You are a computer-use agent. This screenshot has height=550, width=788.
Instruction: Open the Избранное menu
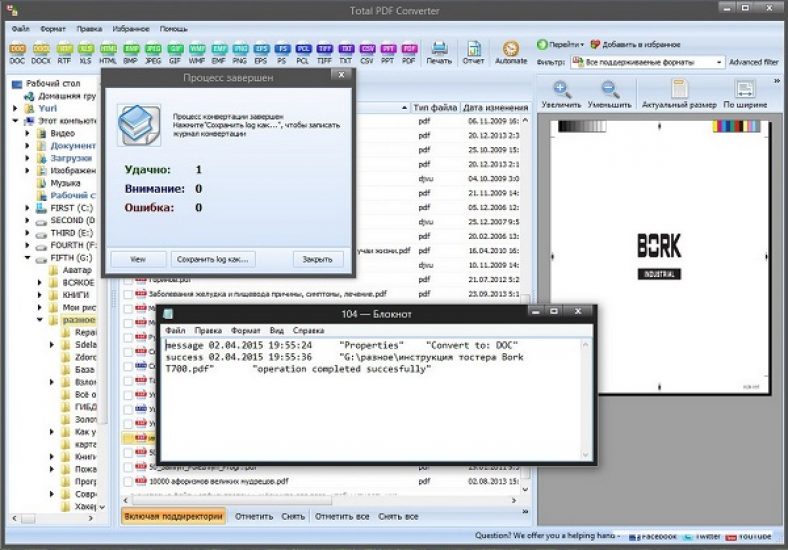pos(131,29)
